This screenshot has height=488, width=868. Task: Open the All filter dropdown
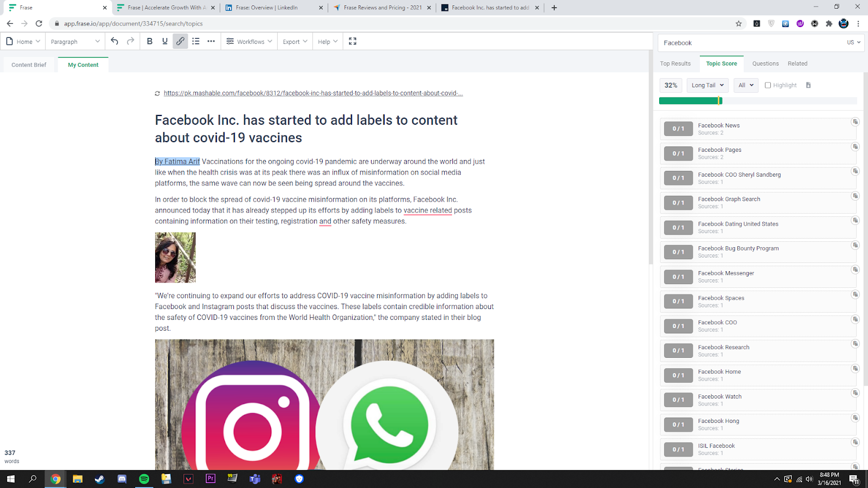point(746,85)
